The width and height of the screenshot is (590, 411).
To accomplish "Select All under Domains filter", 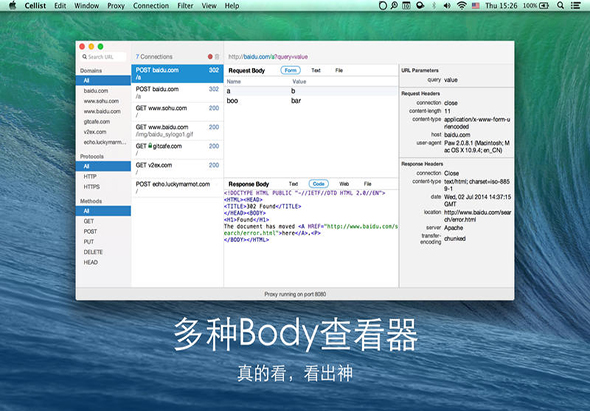I will (103, 81).
